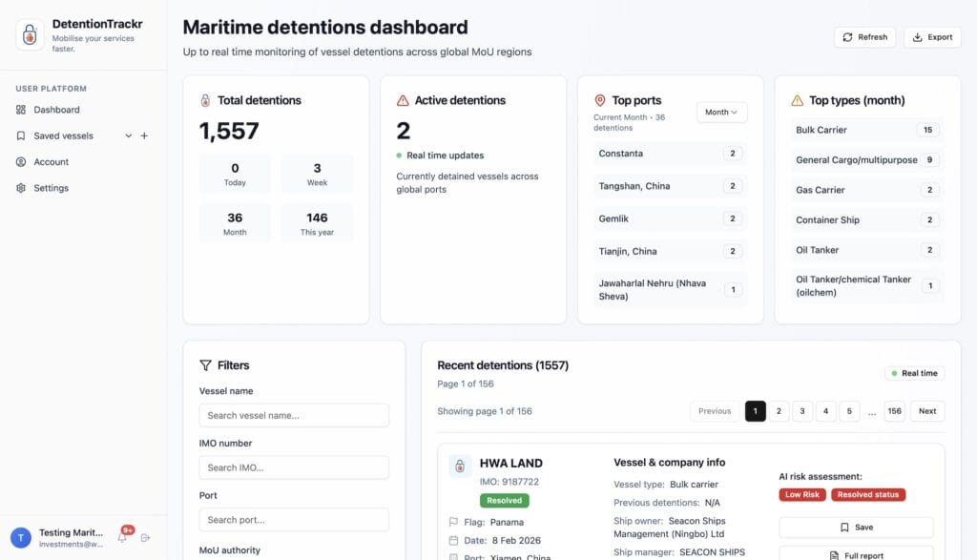Click the Low Risk badge
This screenshot has height=560, width=977.
802,494
